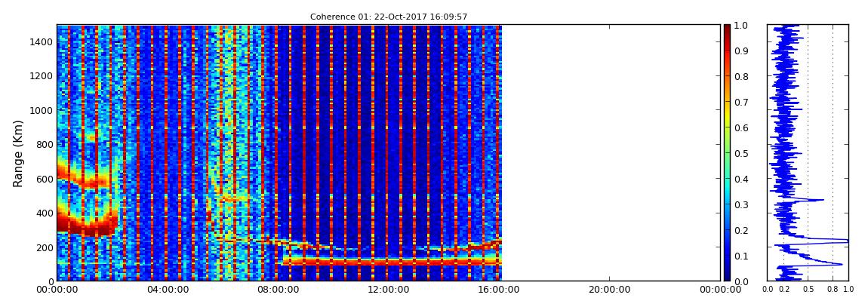Click the largest peak in the profile plot
868x307 pixels.
(846, 241)
